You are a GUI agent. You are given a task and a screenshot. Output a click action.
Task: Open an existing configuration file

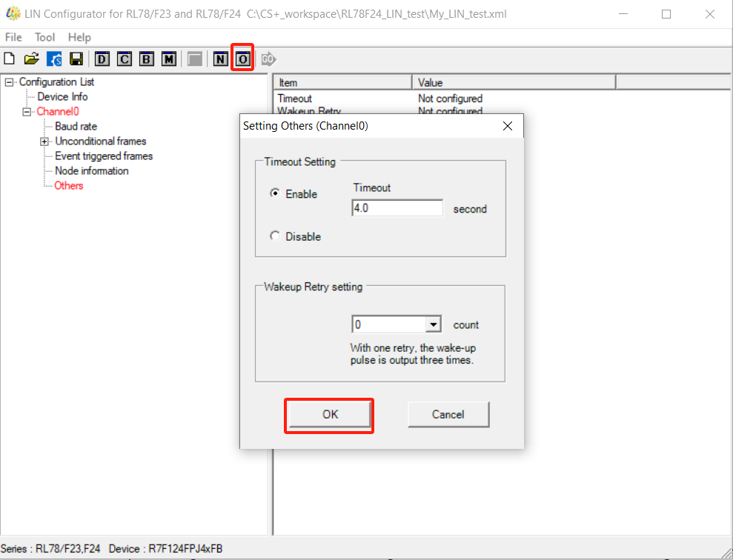(x=31, y=59)
